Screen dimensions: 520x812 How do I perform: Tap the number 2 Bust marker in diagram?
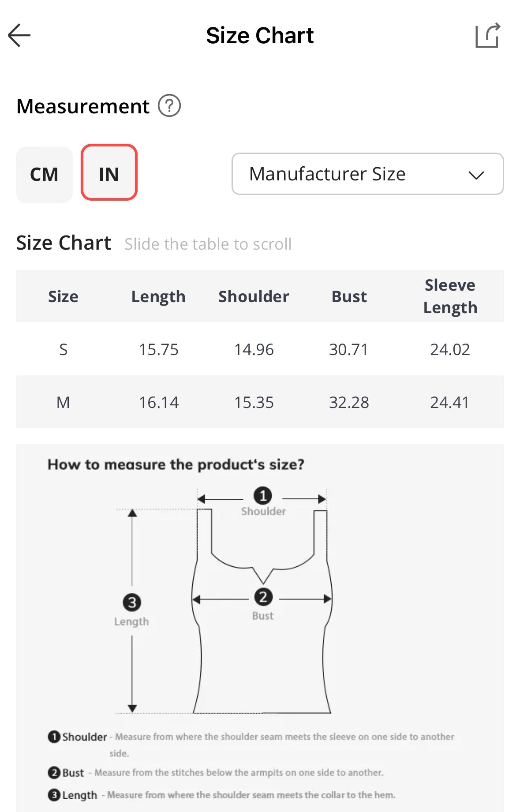[x=263, y=597]
